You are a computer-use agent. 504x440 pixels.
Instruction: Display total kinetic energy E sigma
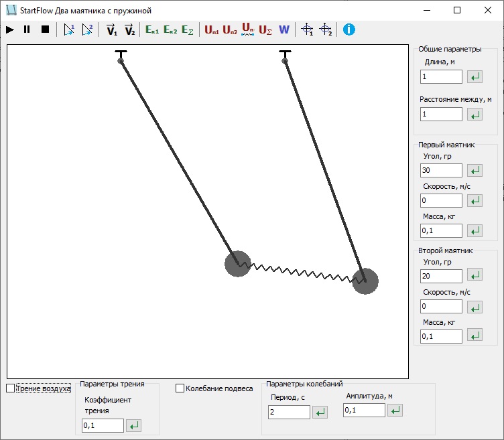[188, 30]
